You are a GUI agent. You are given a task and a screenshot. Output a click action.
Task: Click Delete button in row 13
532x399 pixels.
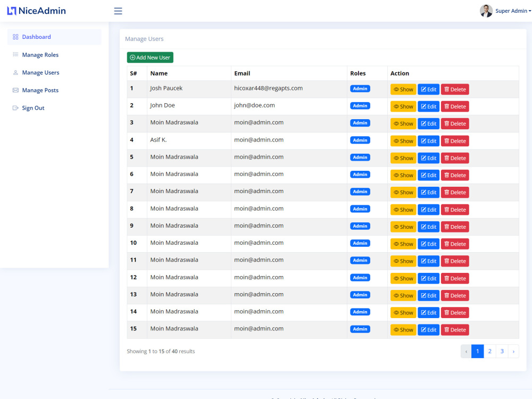coord(455,295)
